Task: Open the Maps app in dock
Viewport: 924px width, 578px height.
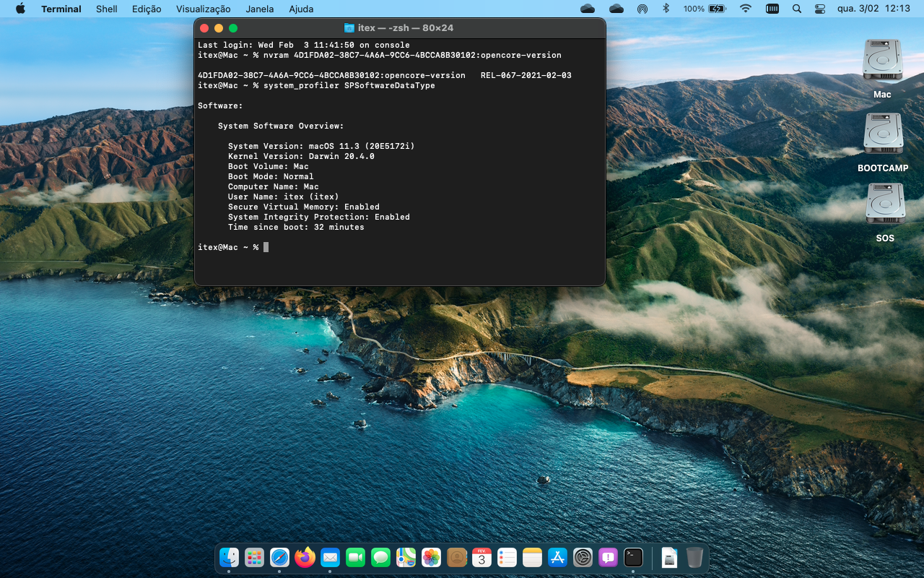Action: click(x=406, y=557)
